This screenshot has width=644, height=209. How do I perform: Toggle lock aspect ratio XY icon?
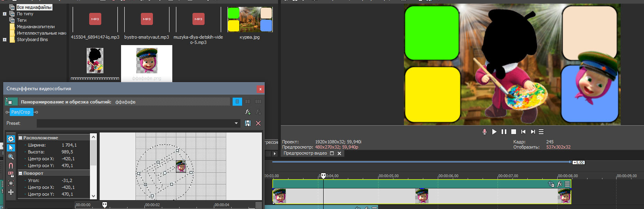11,174
